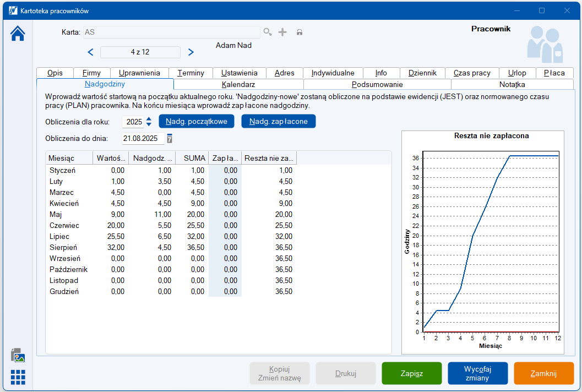Open the nine-square grid menu icon
Viewport: 582px width, 392px height.
click(x=18, y=377)
